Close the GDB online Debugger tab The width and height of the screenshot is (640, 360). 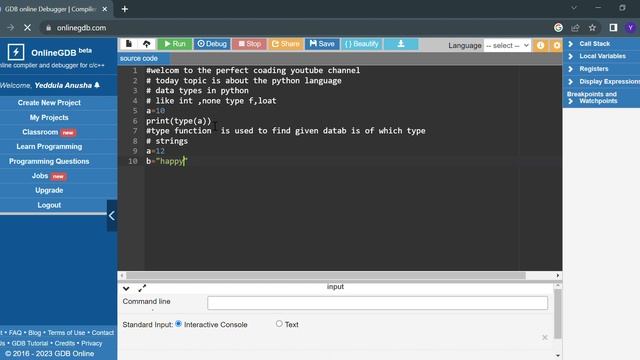(104, 9)
